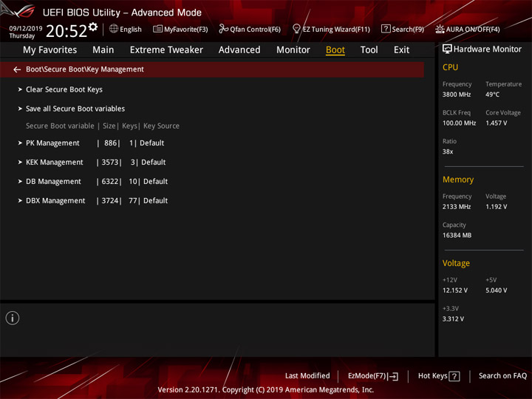This screenshot has width=532, height=399.
Task: Open Search(F9)
Action: (x=408, y=29)
